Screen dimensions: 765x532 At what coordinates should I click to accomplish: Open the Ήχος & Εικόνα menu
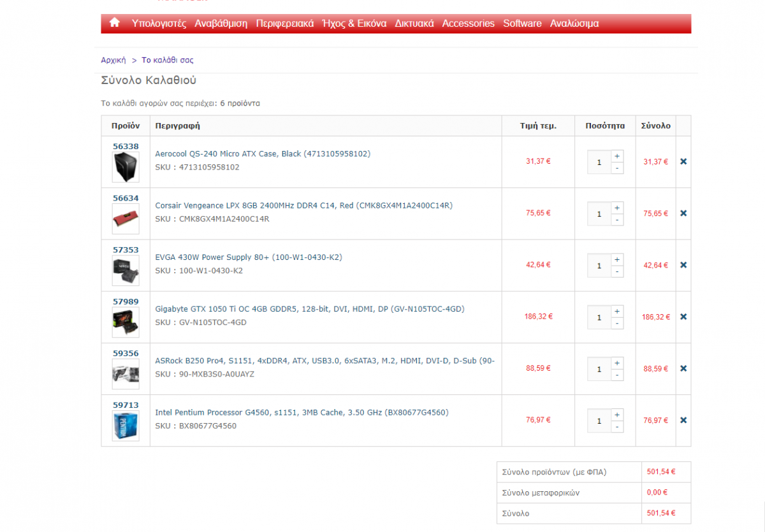coord(354,24)
